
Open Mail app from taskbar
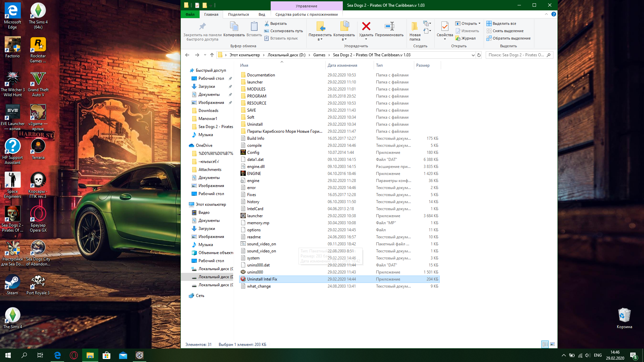123,355
